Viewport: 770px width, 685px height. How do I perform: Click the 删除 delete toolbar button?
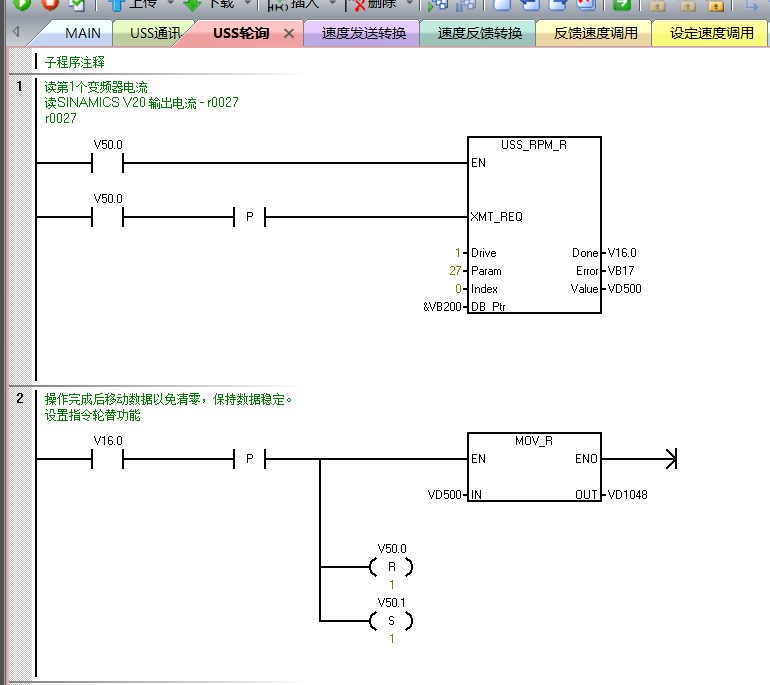point(377,4)
